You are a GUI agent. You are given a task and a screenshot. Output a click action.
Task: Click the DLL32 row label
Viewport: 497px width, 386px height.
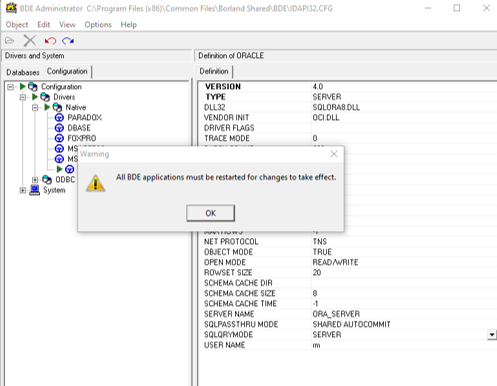214,107
